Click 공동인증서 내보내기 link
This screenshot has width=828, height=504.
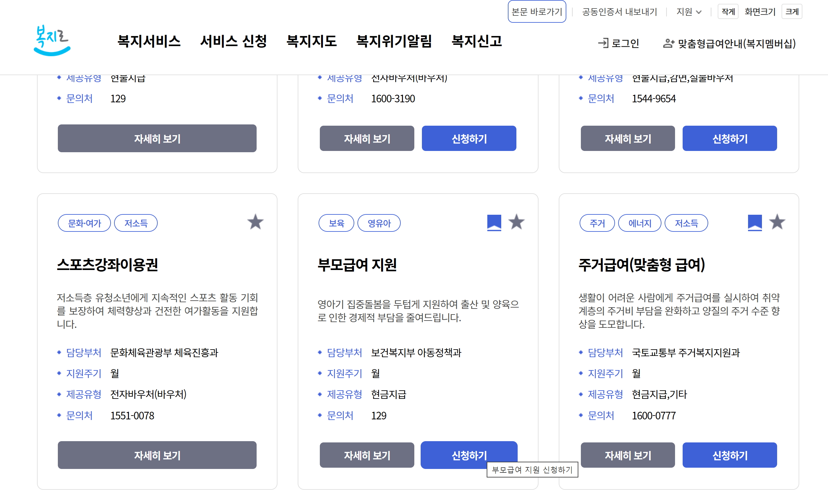pos(619,12)
